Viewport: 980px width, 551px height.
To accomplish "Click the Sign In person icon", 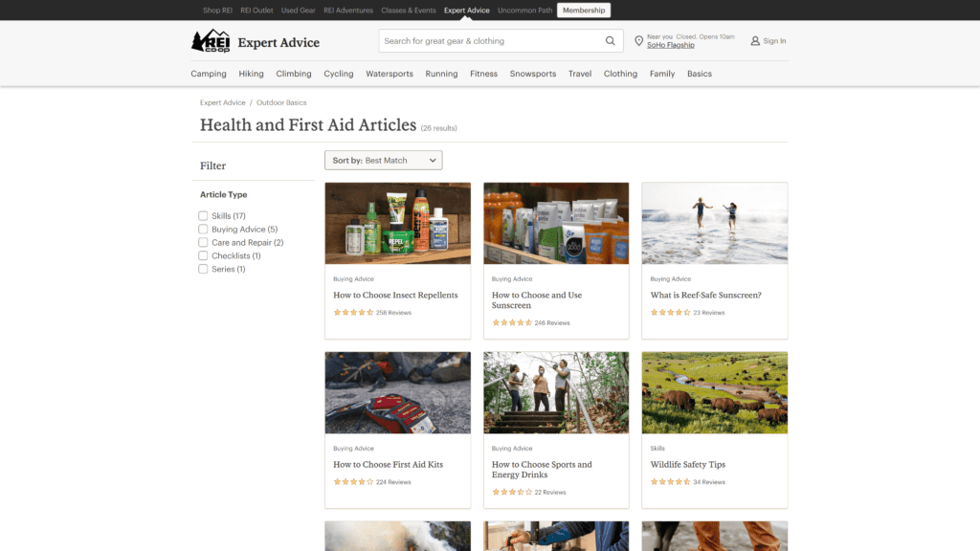I will pos(755,40).
